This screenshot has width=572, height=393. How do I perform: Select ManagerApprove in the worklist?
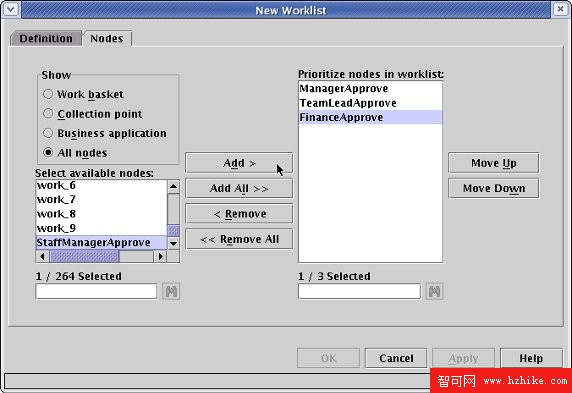tap(370, 89)
